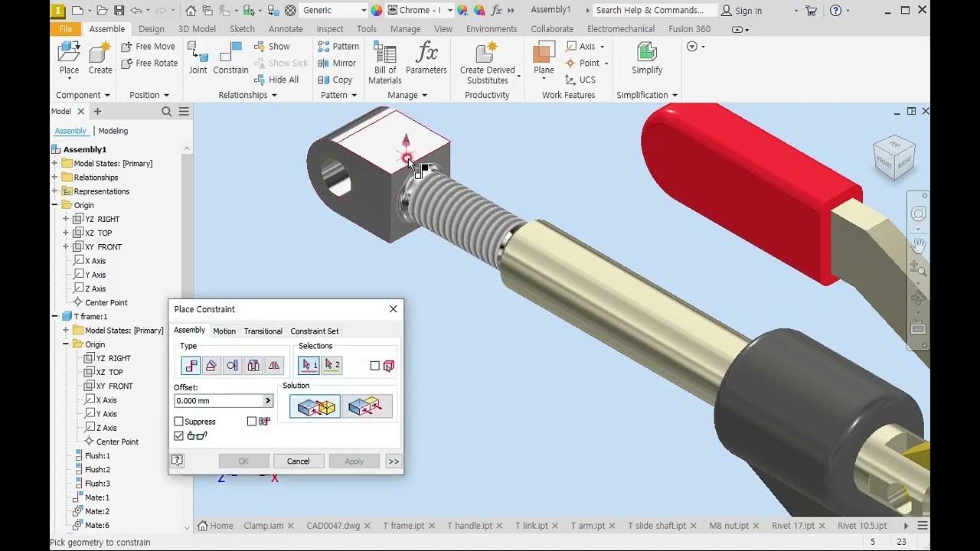Switch to the Constraint Set tab
Screen dimensions: 980x551
[315, 331]
